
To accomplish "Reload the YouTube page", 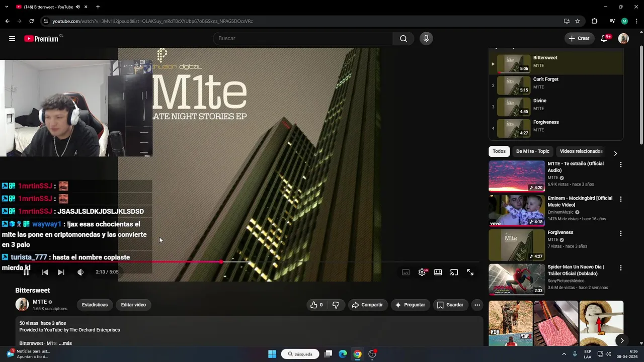I will [31, 21].
